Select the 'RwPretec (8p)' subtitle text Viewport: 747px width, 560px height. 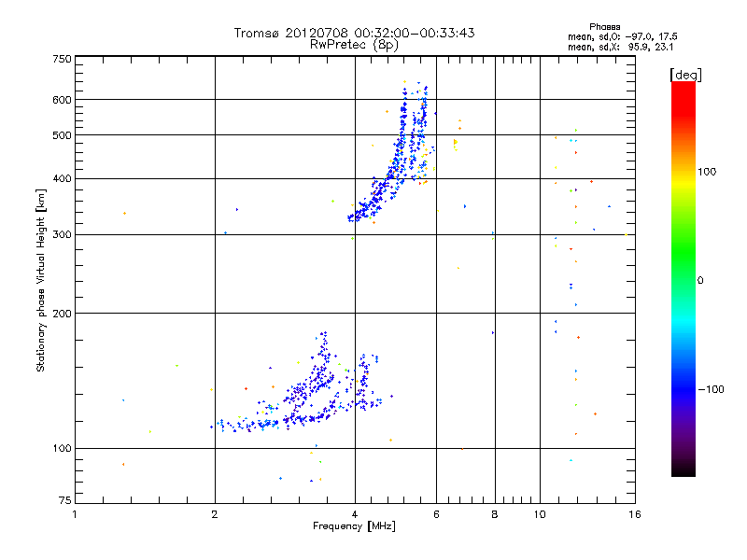354,45
